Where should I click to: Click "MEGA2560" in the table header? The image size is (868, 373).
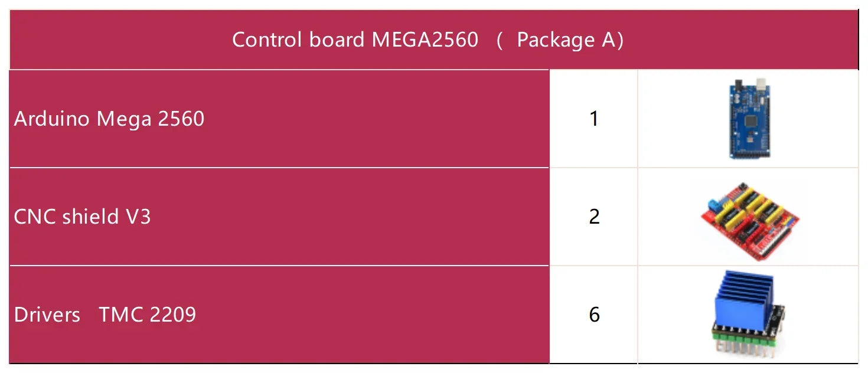point(425,40)
